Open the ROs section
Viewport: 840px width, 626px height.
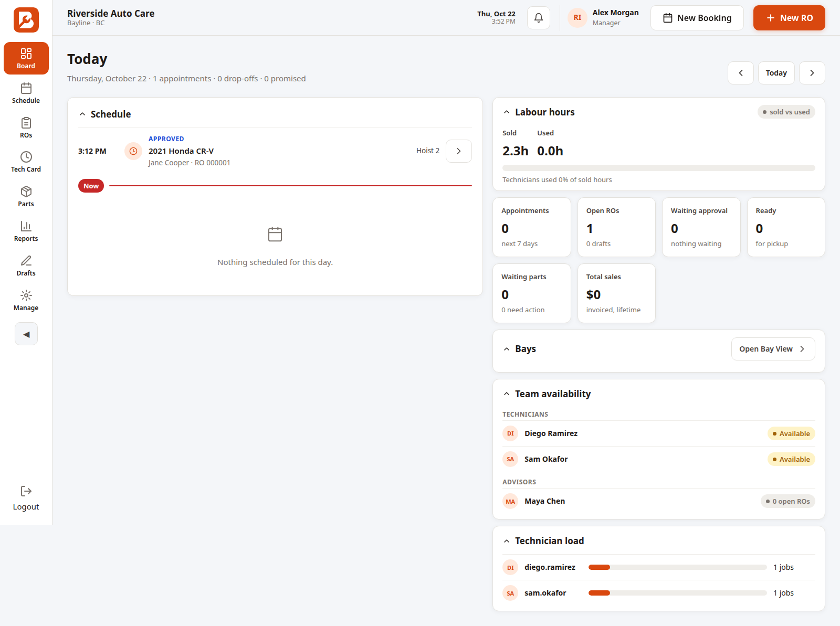(x=26, y=128)
